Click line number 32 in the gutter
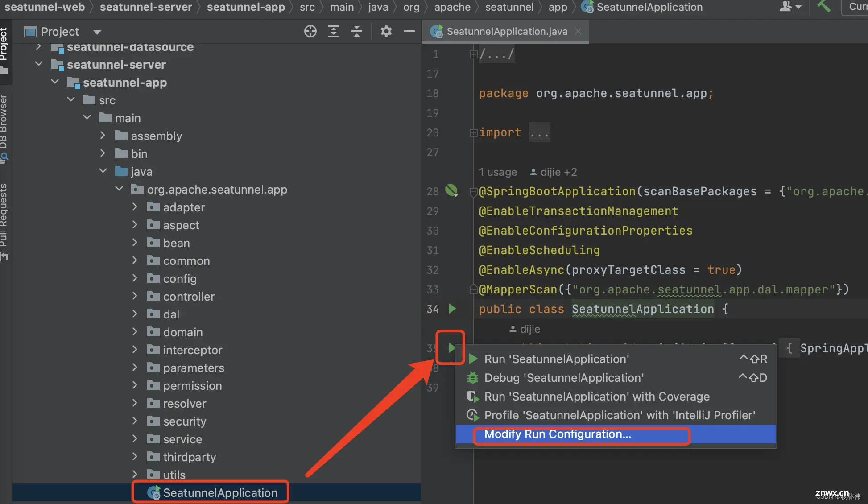 (433, 269)
